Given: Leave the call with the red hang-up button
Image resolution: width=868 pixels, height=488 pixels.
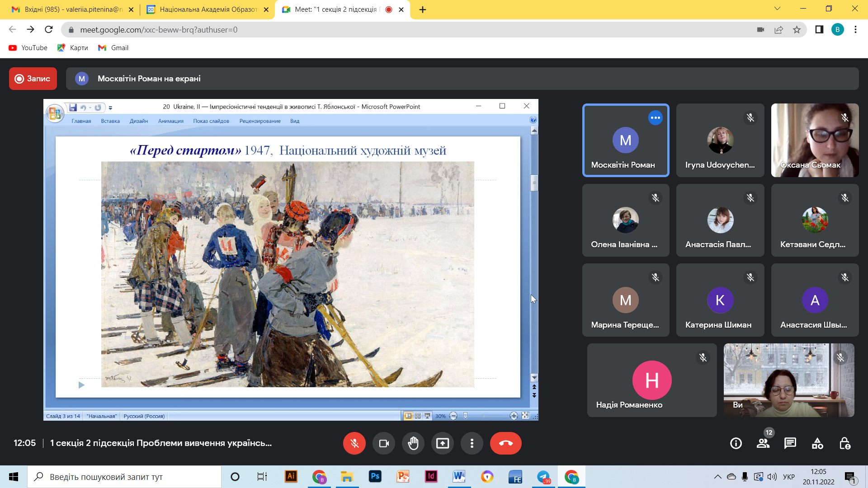Looking at the screenshot, I should (x=505, y=443).
